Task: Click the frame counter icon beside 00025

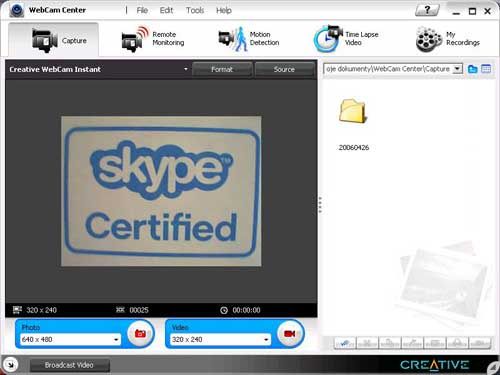Action: click(x=120, y=310)
